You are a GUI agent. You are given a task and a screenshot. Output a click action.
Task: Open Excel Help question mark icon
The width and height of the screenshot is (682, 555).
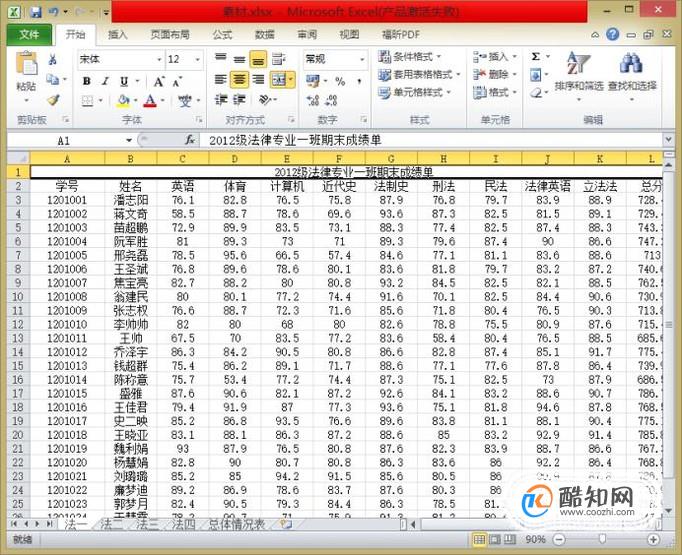[x=612, y=34]
